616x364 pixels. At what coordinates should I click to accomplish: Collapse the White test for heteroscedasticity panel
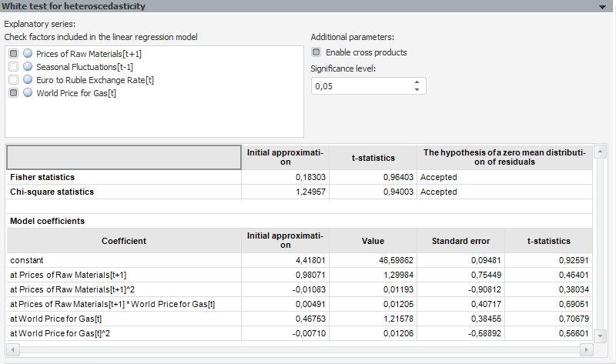tap(602, 6)
